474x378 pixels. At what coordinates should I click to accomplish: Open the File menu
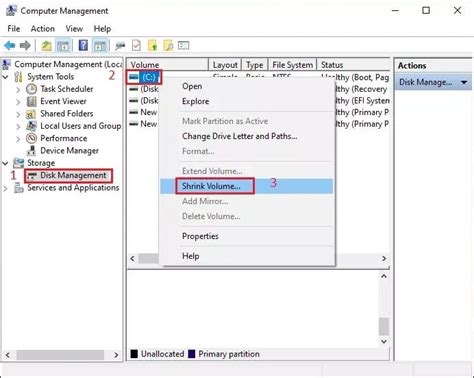pos(14,29)
